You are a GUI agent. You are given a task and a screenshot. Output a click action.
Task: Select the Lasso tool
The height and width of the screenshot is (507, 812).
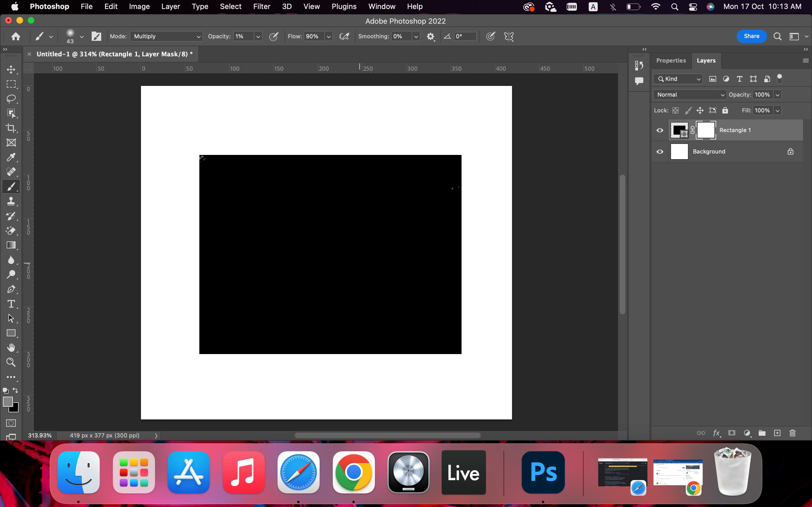11,99
